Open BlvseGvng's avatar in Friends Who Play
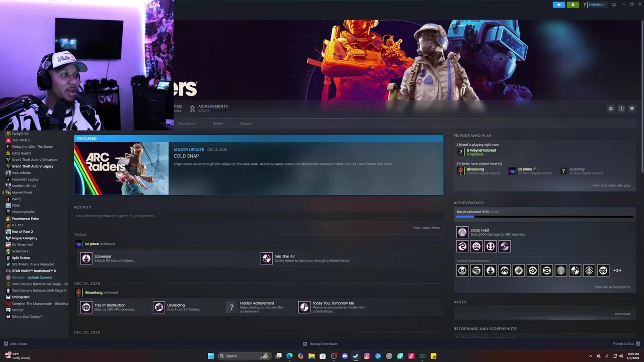 point(460,171)
